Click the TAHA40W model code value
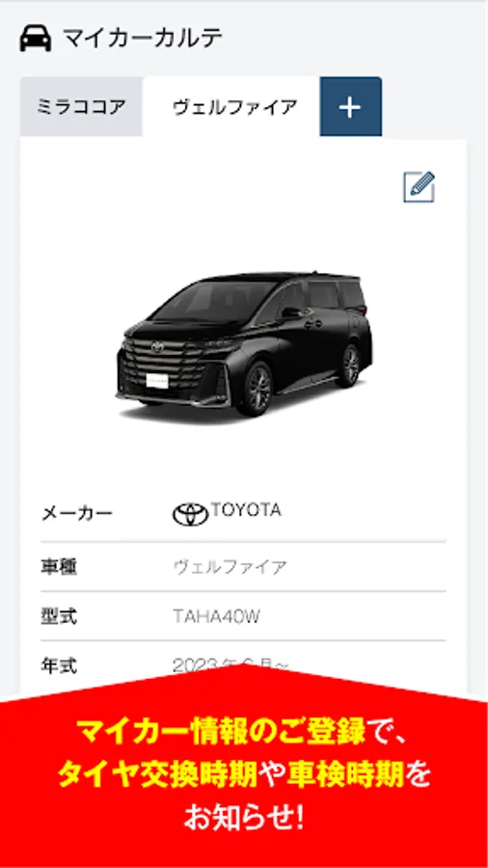Viewport: 488px width, 868px height. tap(216, 616)
